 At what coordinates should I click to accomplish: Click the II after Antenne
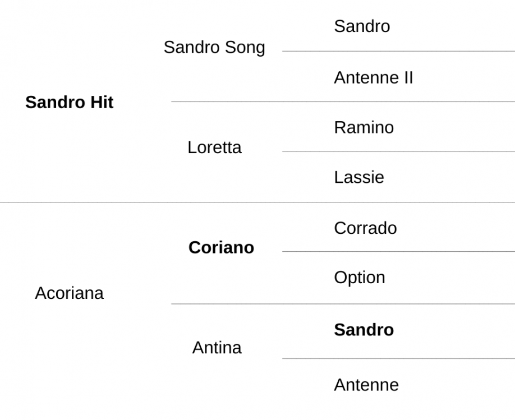click(407, 78)
